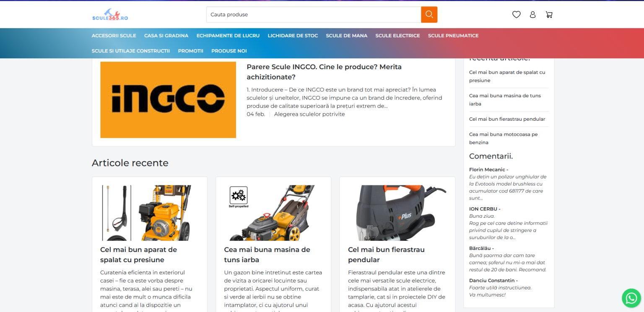Click the Alegerea sculelor potrivite category link

click(309, 114)
